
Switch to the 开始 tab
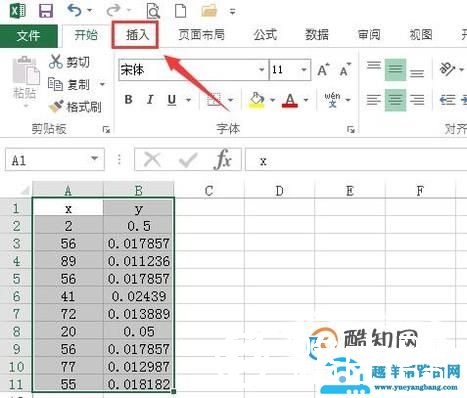[x=86, y=35]
